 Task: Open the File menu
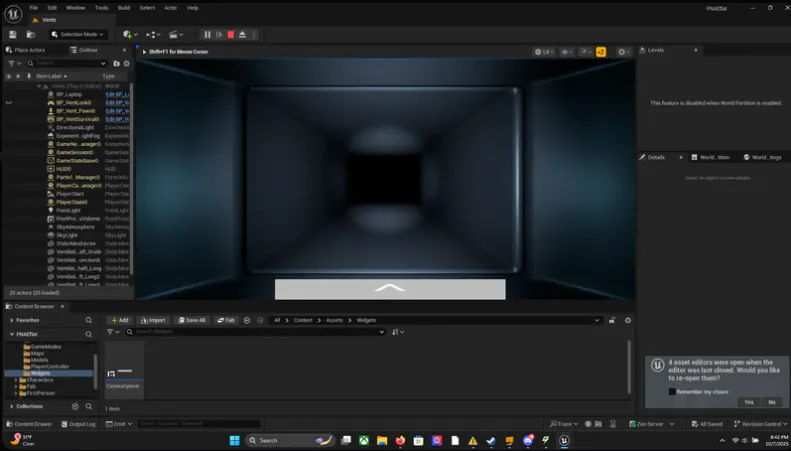point(34,8)
